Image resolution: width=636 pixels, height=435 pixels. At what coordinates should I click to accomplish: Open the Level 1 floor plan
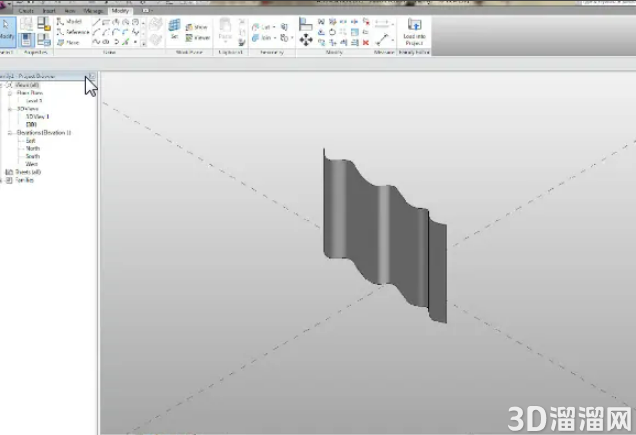point(34,101)
